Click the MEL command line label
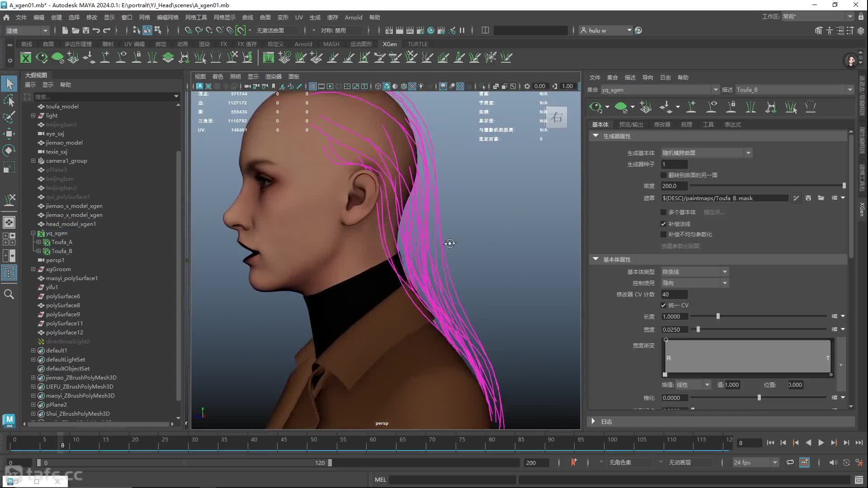This screenshot has height=488, width=868. 380,480
